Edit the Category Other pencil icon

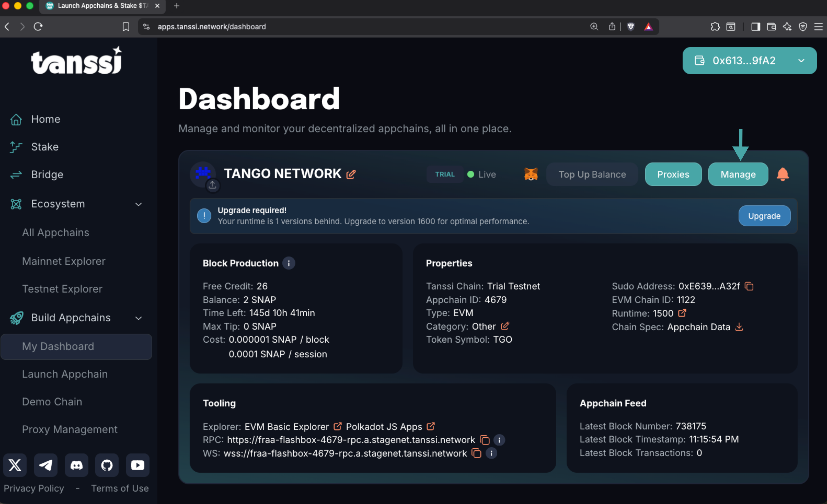click(x=505, y=326)
